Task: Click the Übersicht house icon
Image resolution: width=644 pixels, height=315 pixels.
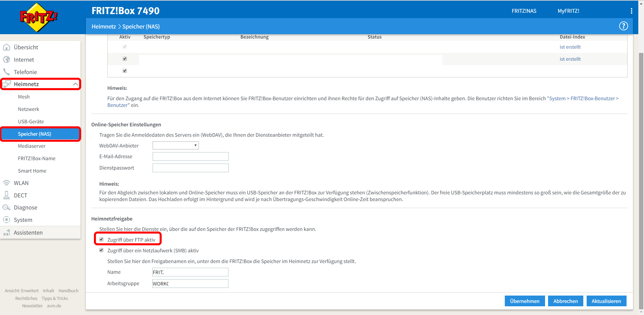Action: coord(6,47)
